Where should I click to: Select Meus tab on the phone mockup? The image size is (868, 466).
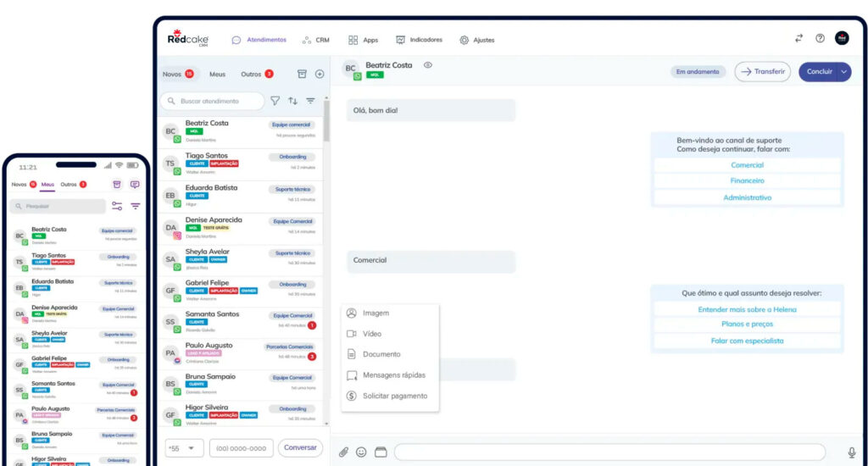coord(47,185)
